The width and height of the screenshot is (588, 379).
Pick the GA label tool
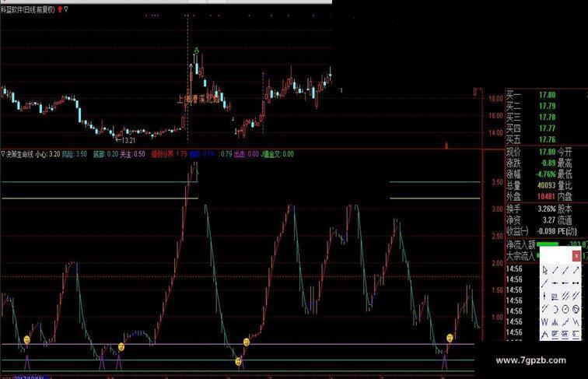pyautogui.click(x=565, y=334)
